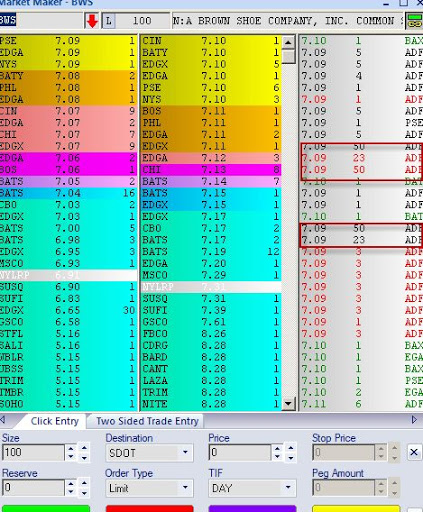Decrease Size with the attached down arrow
Image resolution: width=423 pixels, height=512 pixels.
point(71,456)
